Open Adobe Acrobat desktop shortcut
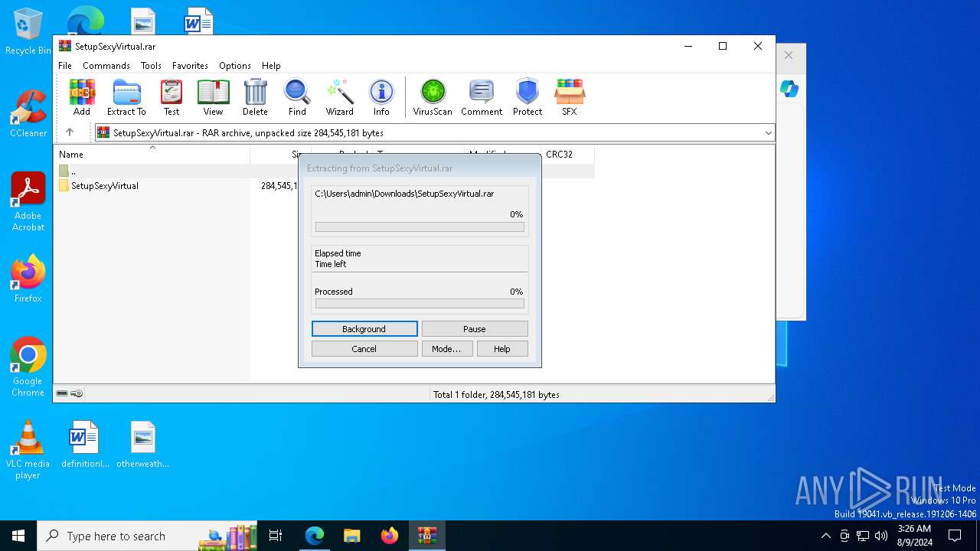 [x=28, y=202]
